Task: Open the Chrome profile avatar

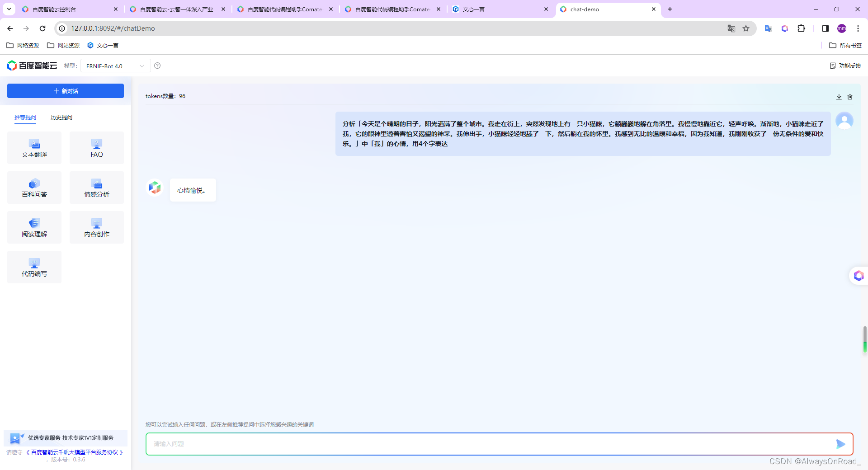Action: 842,28
